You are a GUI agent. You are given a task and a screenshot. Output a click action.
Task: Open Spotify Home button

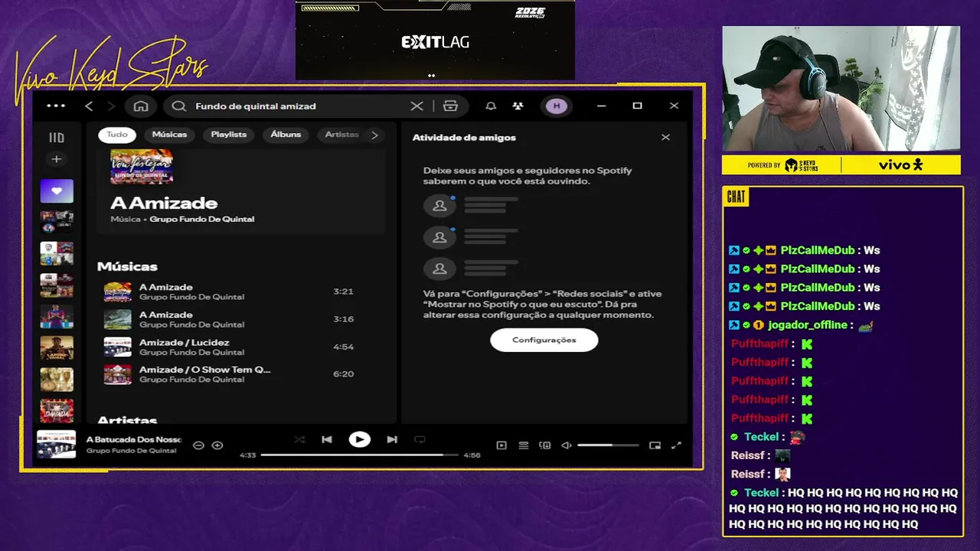pos(141,106)
